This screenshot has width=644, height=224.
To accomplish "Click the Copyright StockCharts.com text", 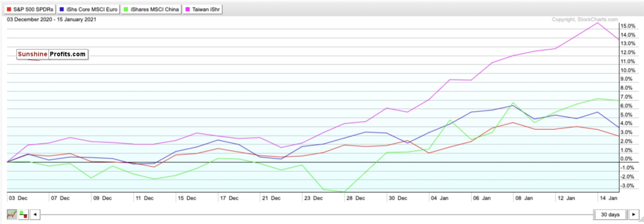I will (x=585, y=20).
